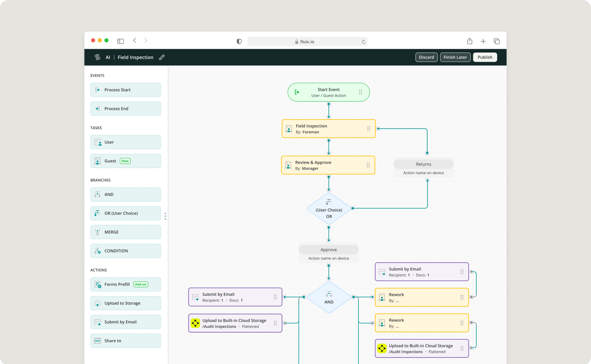
Task: Click the sidebar resize handle dots
Action: pyautogui.click(x=165, y=216)
